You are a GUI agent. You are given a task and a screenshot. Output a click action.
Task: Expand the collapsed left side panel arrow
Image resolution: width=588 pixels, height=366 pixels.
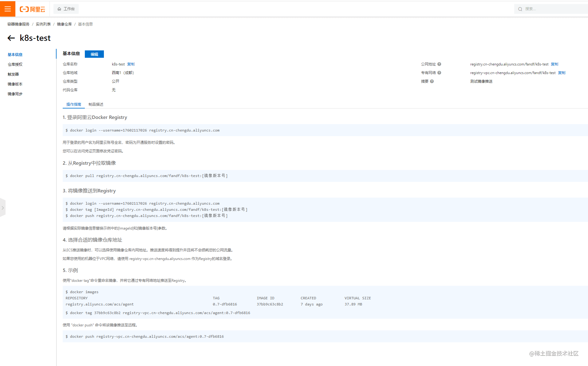click(3, 208)
